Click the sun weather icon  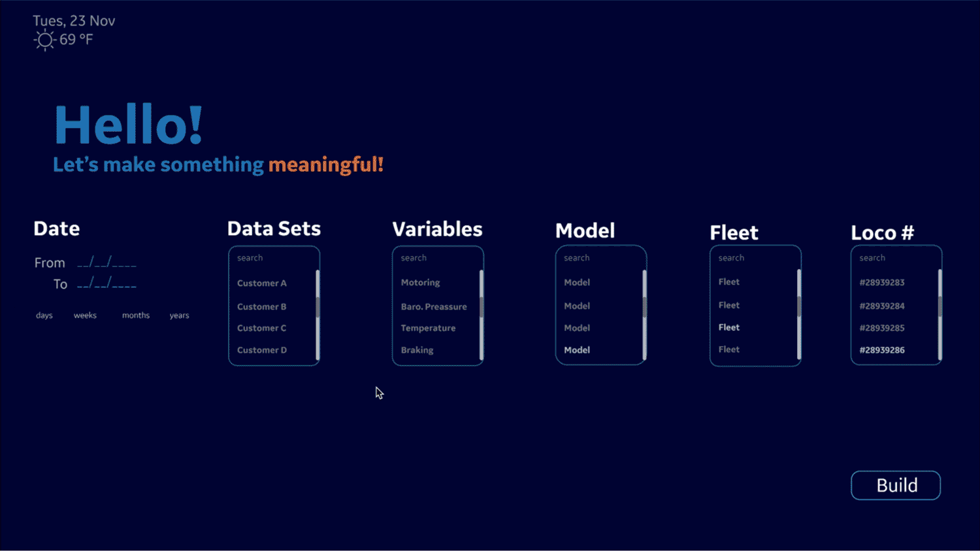coord(44,40)
